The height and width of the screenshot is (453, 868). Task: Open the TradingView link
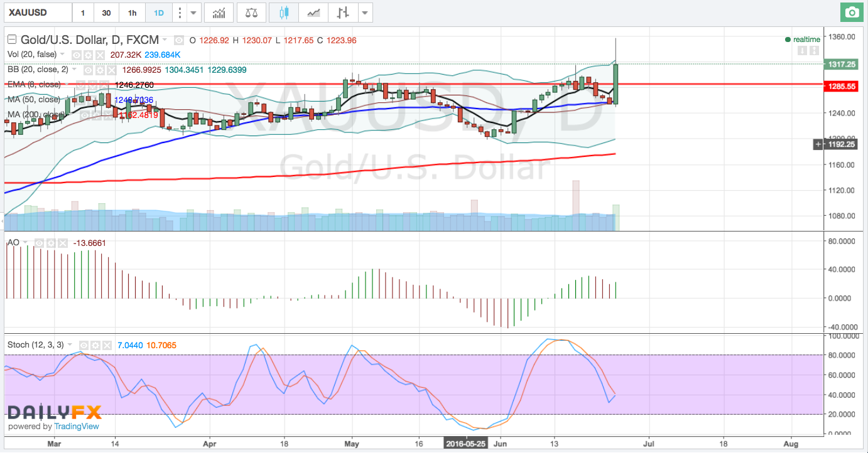[77, 426]
